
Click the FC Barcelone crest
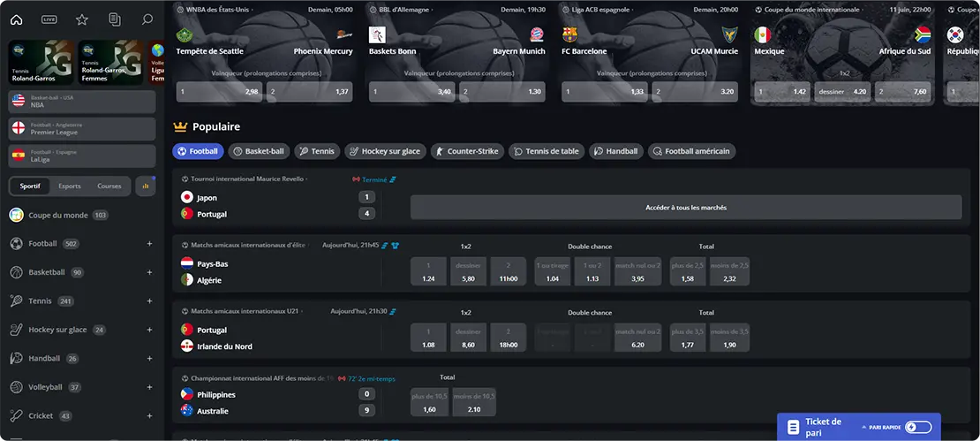click(569, 34)
